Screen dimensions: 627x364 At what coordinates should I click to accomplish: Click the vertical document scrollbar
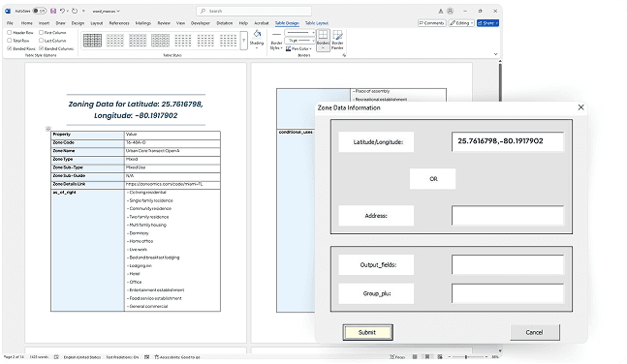point(500,81)
